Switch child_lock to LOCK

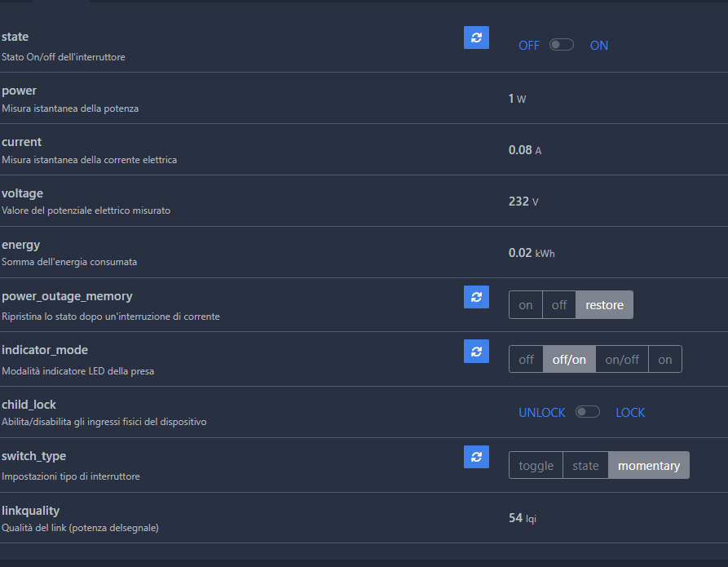630,412
